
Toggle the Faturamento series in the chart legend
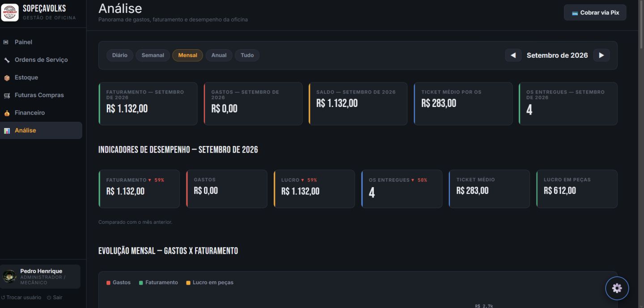click(158, 282)
